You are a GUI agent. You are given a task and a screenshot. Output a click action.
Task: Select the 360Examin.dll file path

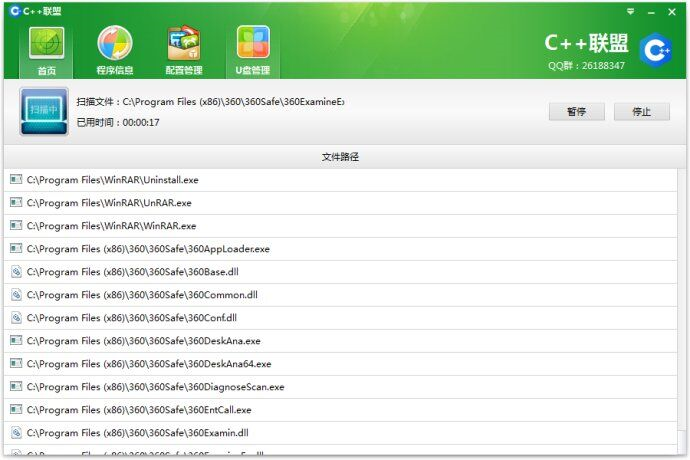[137, 433]
